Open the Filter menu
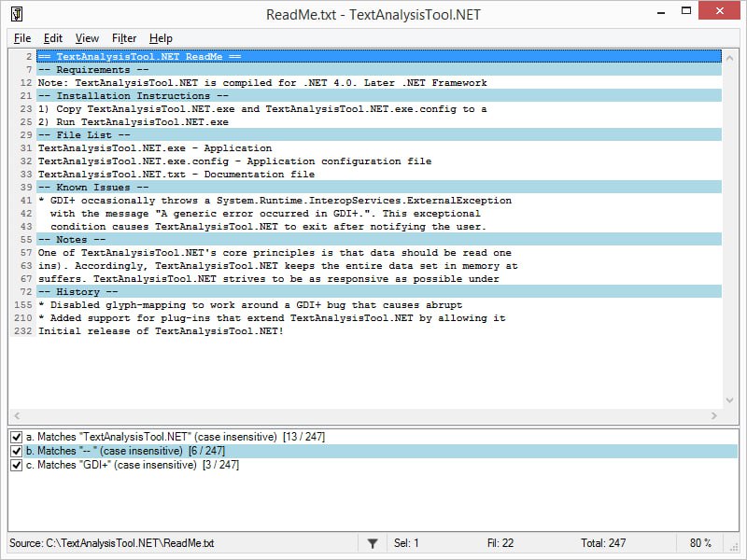Screen dimensions: 747x560 click(124, 38)
